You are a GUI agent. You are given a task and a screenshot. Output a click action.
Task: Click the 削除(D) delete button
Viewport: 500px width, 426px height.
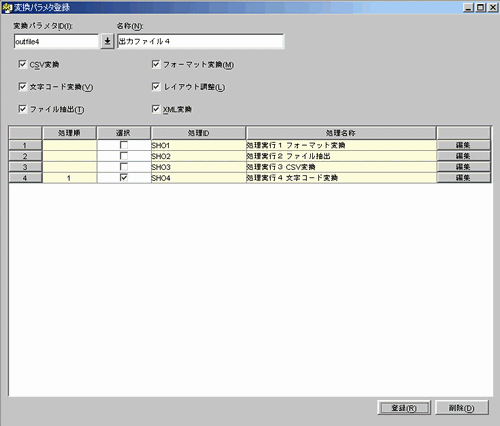point(462,408)
